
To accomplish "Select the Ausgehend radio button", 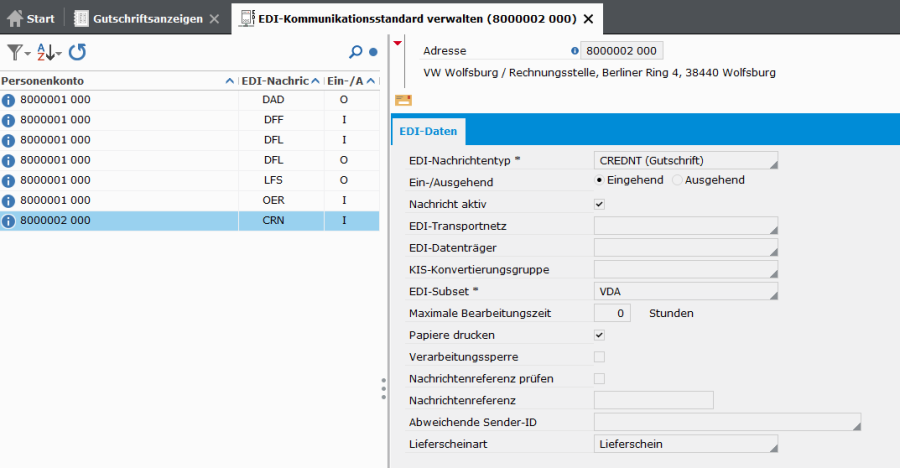I will [678, 181].
